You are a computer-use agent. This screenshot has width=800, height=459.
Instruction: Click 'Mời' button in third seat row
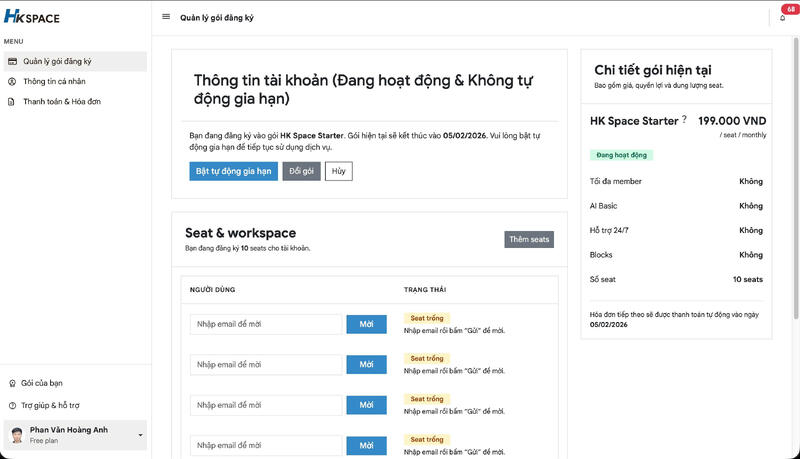pyautogui.click(x=366, y=405)
